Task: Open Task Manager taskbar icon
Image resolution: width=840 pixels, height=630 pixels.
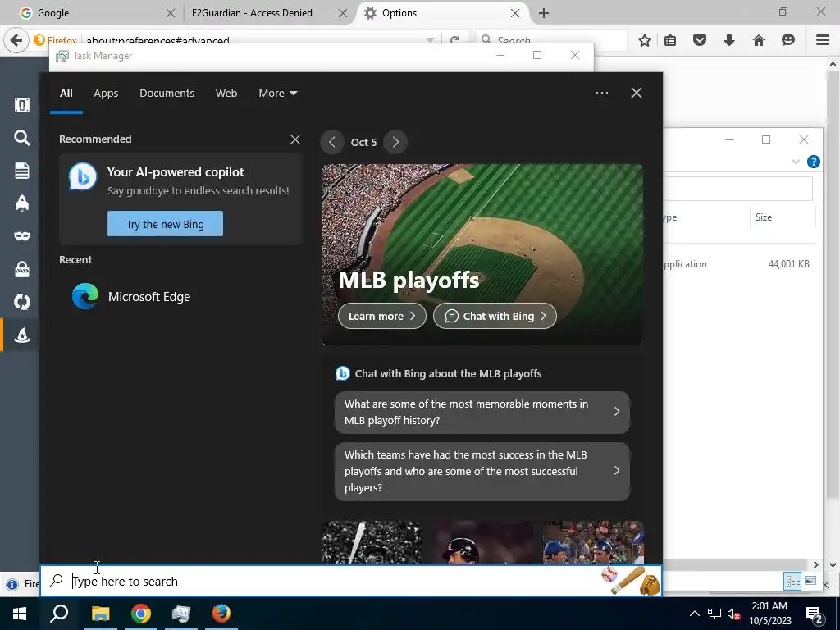Action: (x=181, y=614)
